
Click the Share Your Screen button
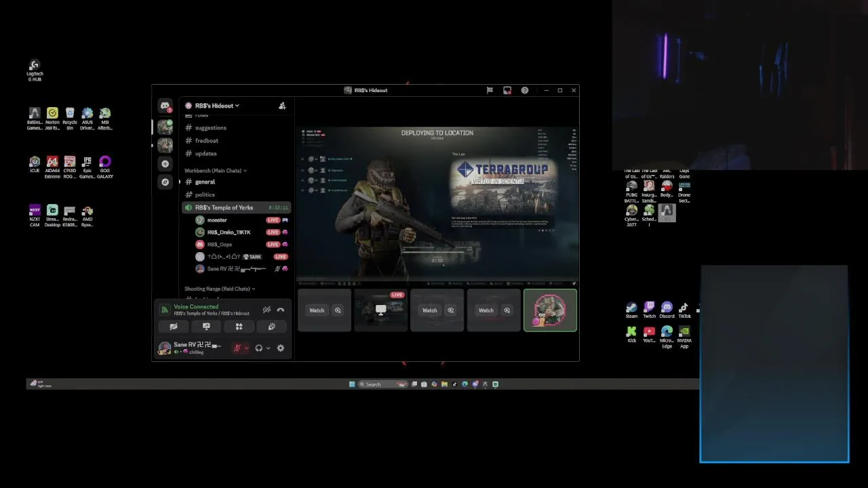206,327
